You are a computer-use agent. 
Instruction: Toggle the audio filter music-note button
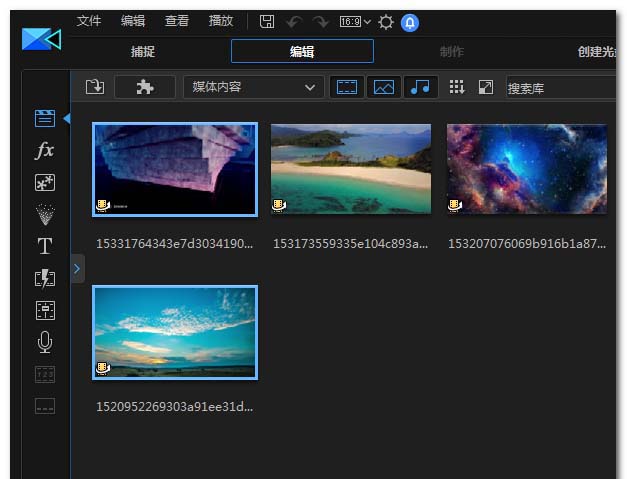420,87
